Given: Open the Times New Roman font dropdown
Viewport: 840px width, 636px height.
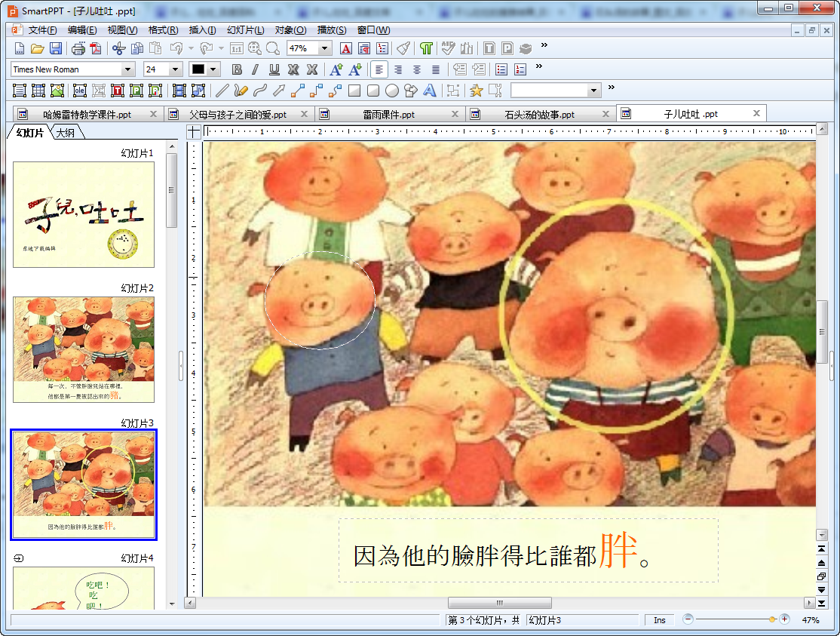Looking at the screenshot, I should 127,69.
